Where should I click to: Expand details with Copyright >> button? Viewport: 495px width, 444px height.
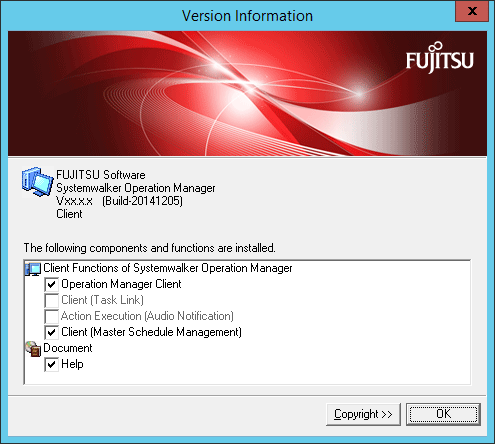point(363,414)
